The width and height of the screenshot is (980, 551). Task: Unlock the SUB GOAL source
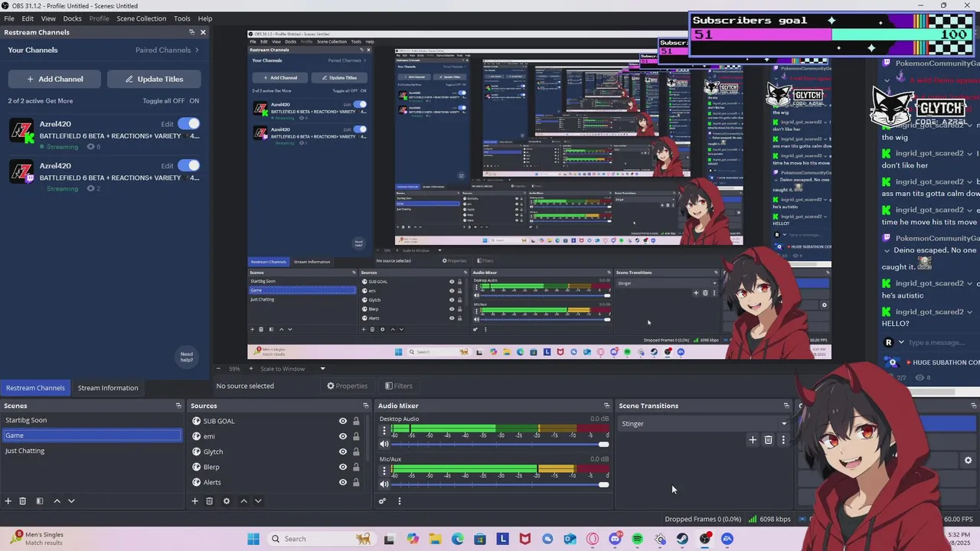tap(356, 421)
